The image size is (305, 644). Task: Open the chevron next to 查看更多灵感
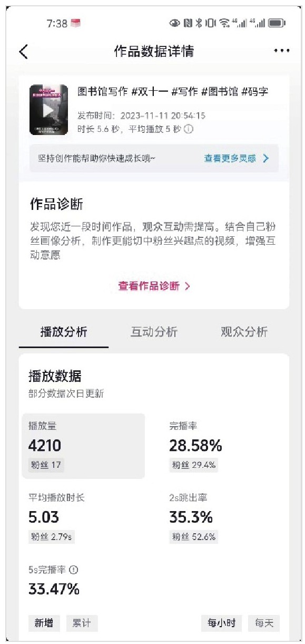tap(265, 158)
